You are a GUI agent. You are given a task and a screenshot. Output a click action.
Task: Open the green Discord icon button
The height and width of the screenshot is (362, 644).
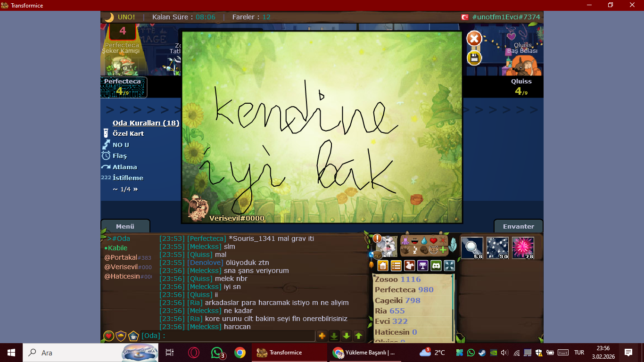[x=436, y=265]
